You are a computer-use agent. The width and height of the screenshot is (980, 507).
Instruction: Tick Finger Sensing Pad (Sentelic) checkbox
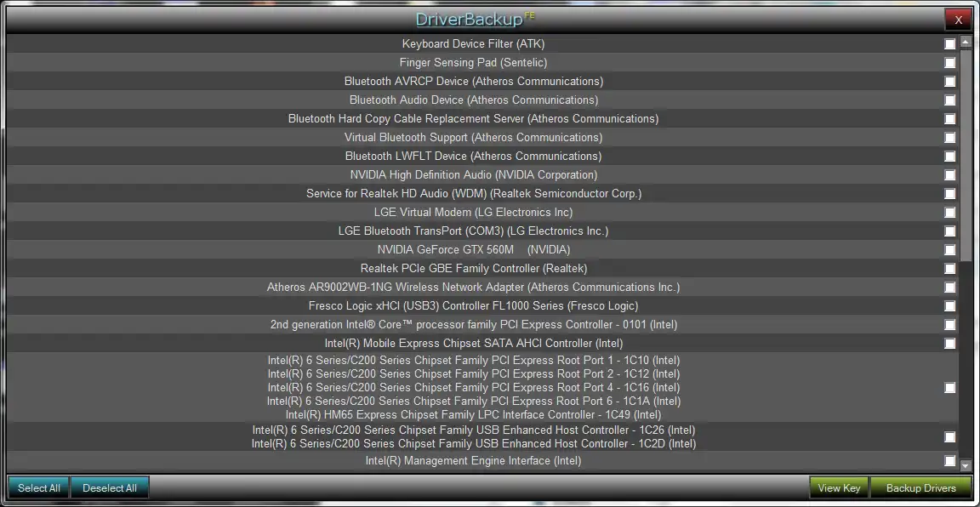[x=950, y=62]
